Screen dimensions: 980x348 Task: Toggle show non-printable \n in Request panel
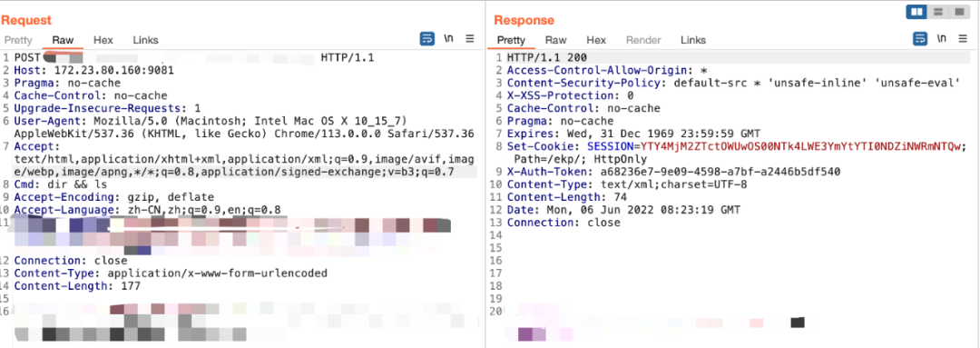pos(448,39)
